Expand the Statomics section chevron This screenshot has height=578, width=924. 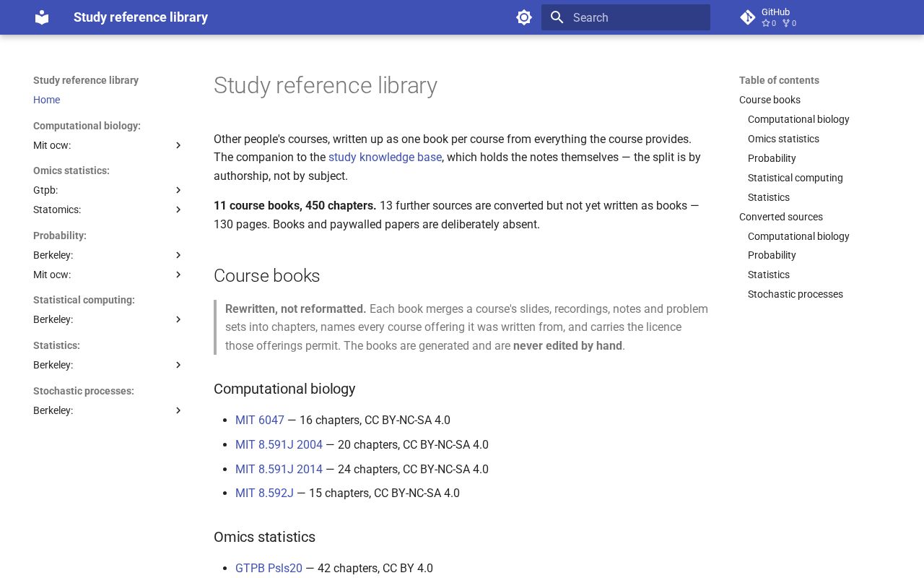coord(178,210)
